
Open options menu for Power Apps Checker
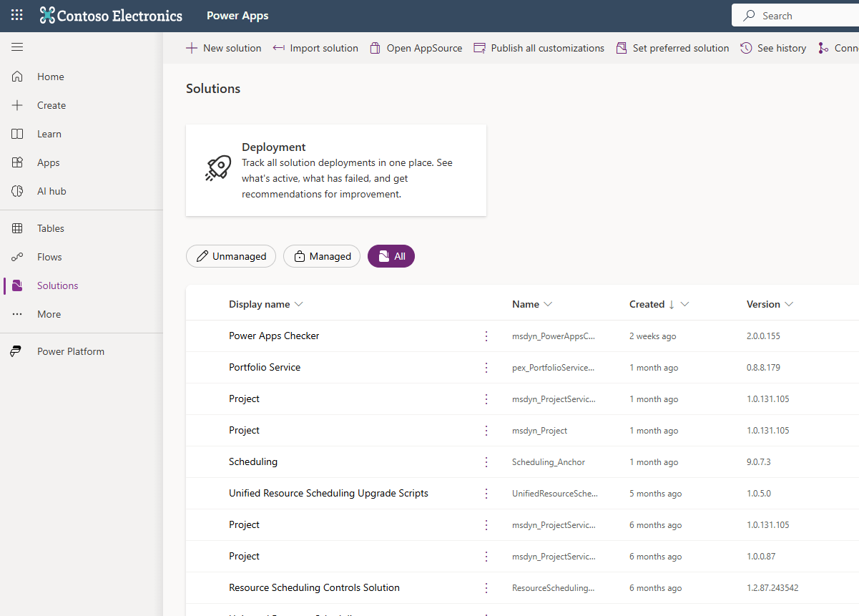486,336
